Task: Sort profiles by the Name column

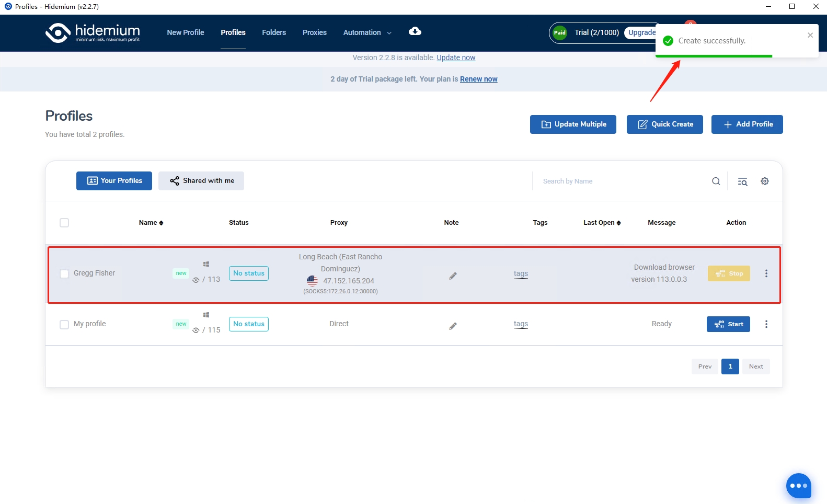Action: click(x=151, y=223)
